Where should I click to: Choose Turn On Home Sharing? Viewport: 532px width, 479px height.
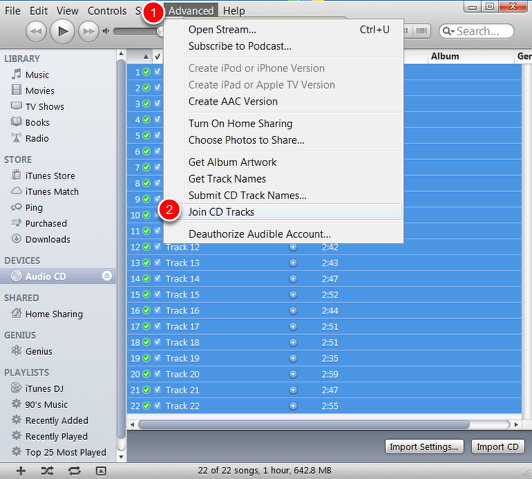pyautogui.click(x=283, y=123)
